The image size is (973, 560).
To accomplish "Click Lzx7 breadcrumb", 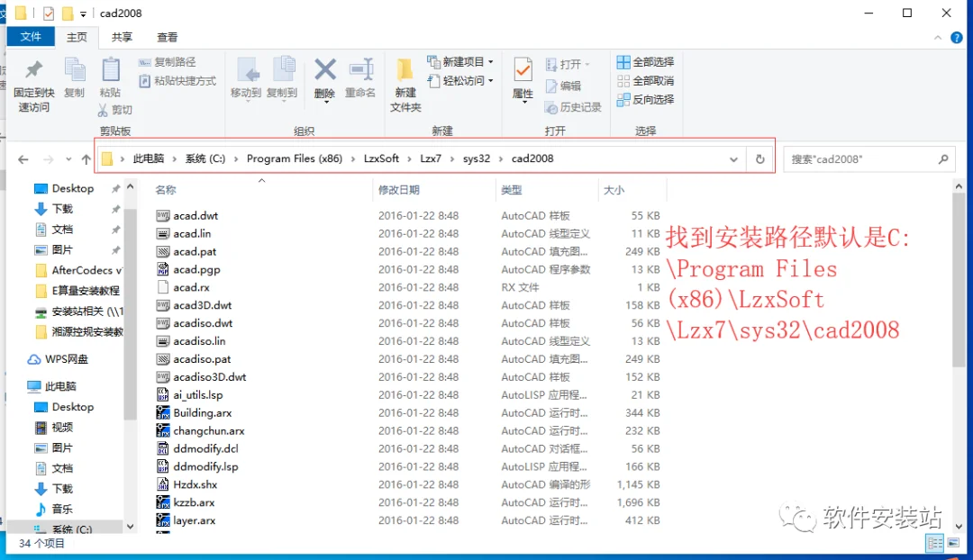I will [x=431, y=158].
